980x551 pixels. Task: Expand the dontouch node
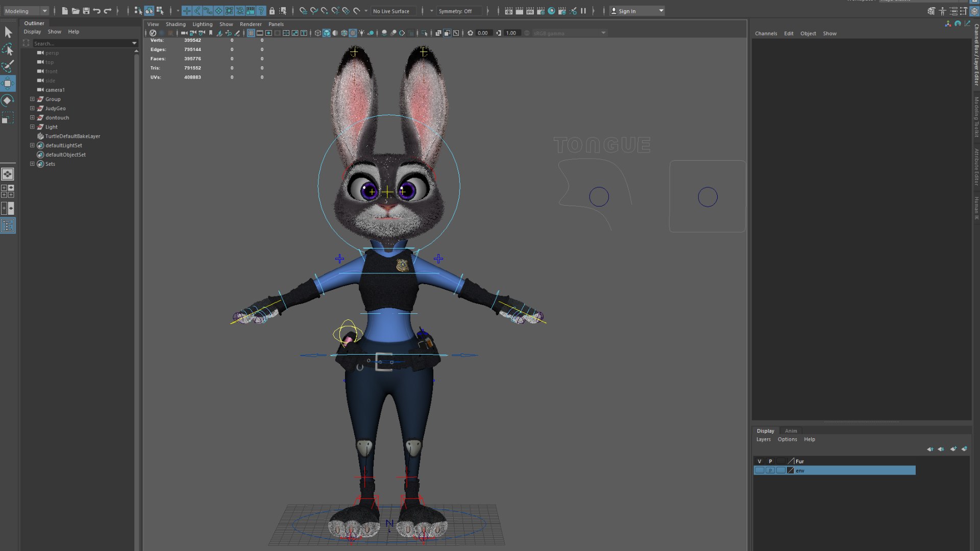(32, 117)
